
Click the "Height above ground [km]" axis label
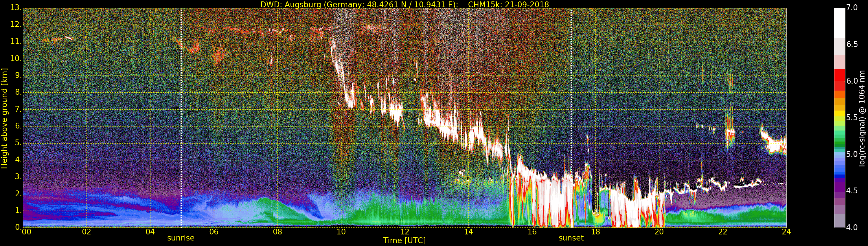click(x=4, y=118)
